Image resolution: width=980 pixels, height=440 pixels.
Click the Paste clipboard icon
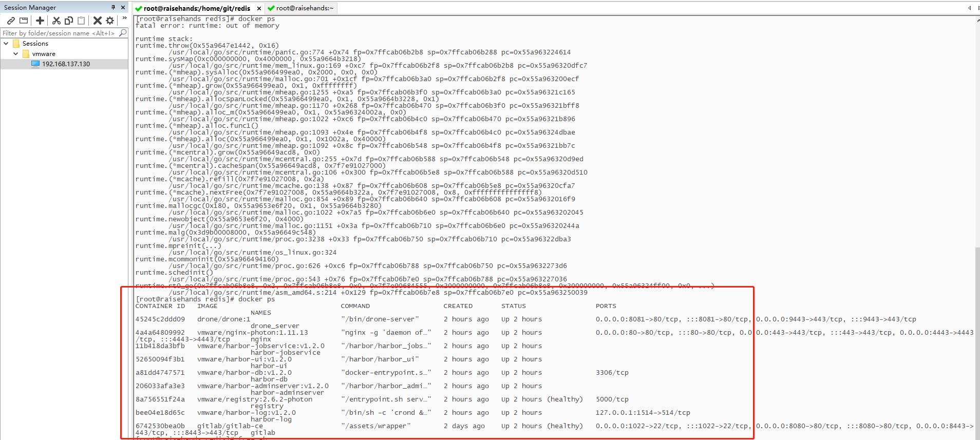click(x=81, y=21)
